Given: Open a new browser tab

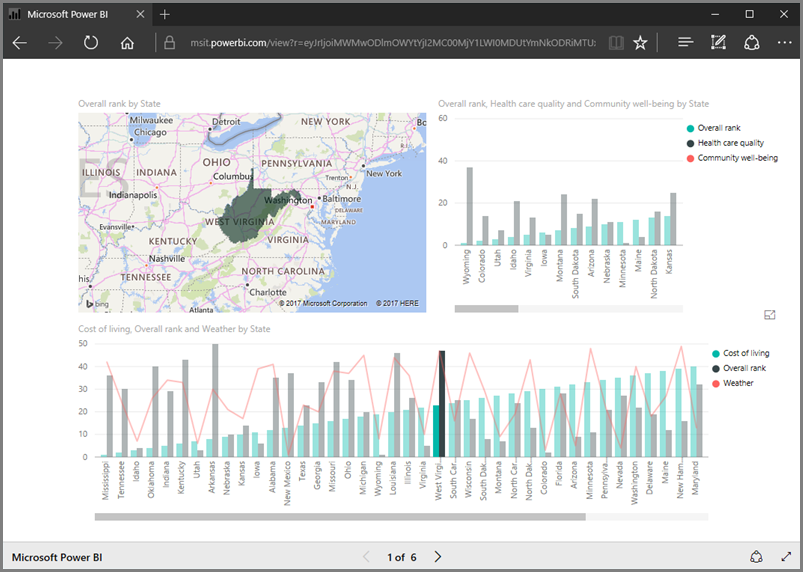Looking at the screenshot, I should (165, 14).
